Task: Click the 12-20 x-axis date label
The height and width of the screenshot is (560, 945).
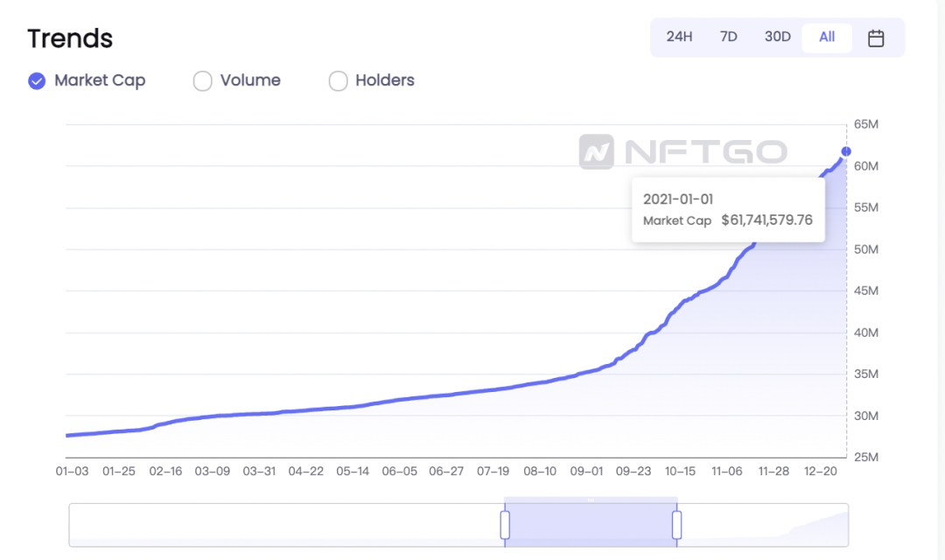Action: 820,472
